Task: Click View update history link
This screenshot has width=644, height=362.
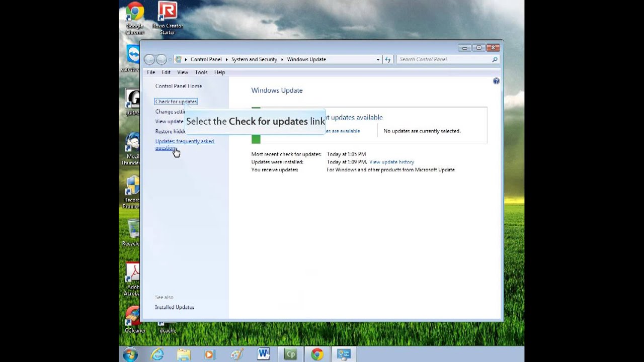Action: (x=391, y=162)
